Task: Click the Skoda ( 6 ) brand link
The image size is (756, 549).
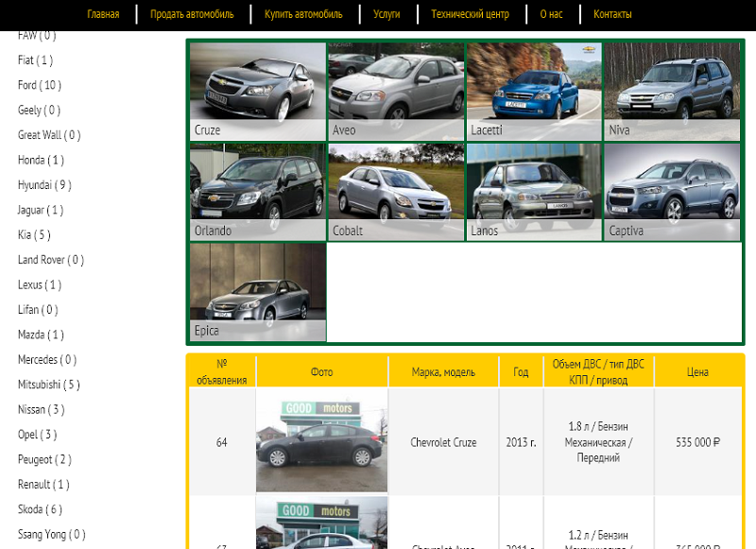Action: pos(40,509)
